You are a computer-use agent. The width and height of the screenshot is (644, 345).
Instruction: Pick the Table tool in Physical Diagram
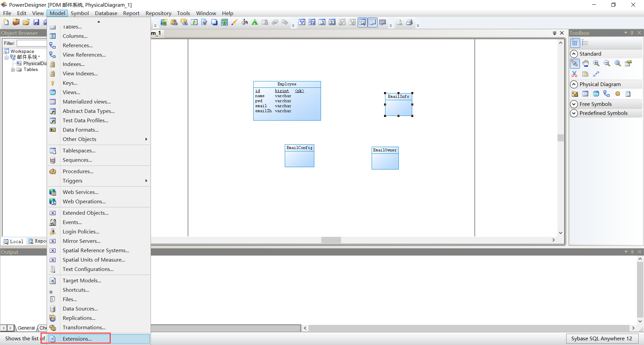point(585,94)
